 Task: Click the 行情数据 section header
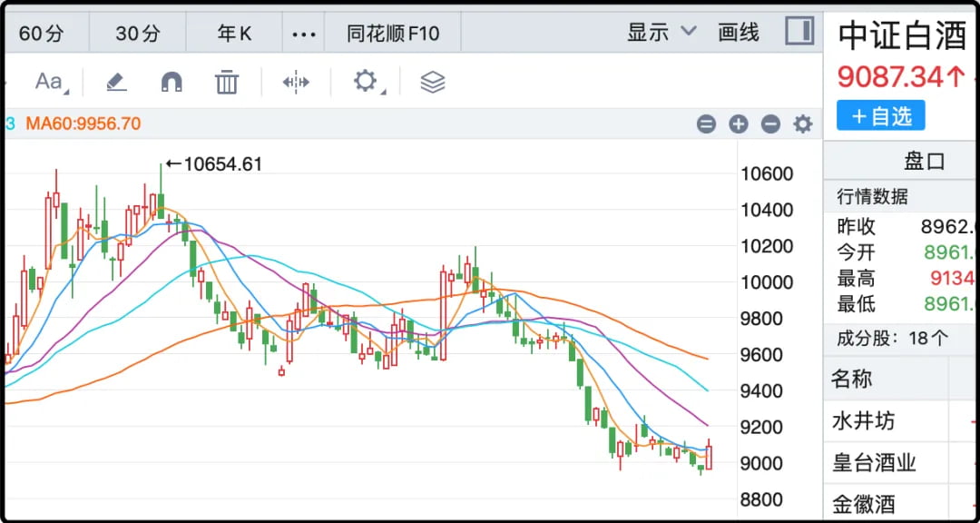click(x=872, y=197)
